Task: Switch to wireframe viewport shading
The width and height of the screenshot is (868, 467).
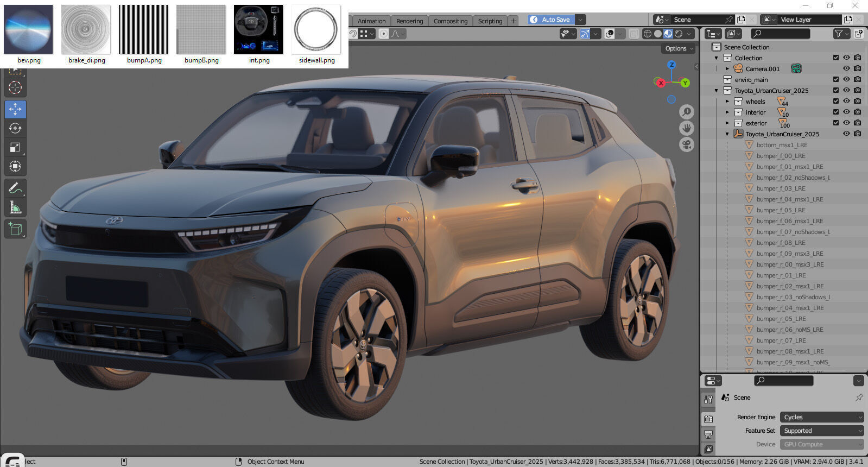Action: click(647, 34)
